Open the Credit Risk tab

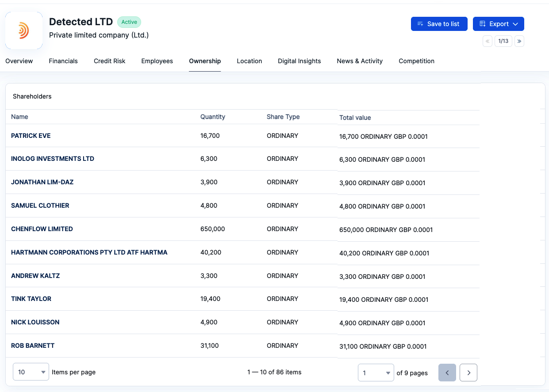tap(109, 61)
